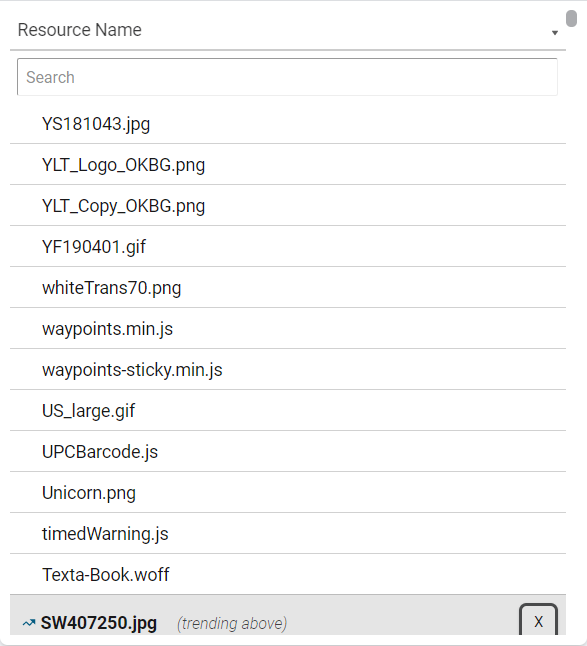Focus the Search input field
Viewport: 587px width, 646px height.
(x=287, y=77)
